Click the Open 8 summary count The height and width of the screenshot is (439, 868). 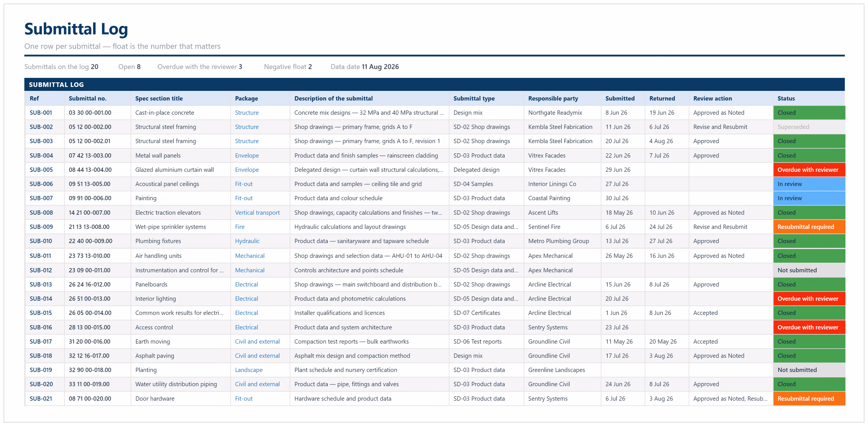pyautogui.click(x=129, y=67)
